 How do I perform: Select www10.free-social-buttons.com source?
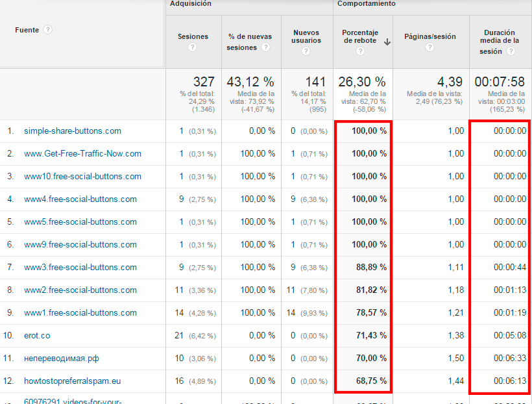point(82,177)
